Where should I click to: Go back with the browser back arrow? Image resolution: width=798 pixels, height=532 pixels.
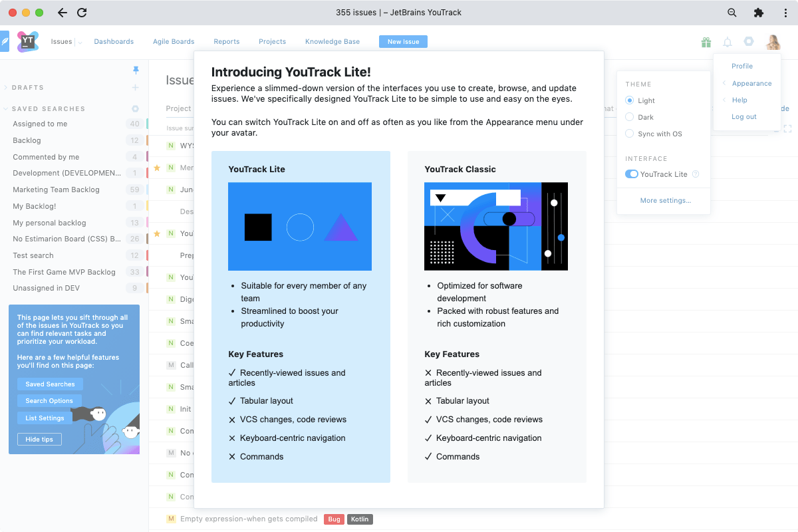click(63, 13)
